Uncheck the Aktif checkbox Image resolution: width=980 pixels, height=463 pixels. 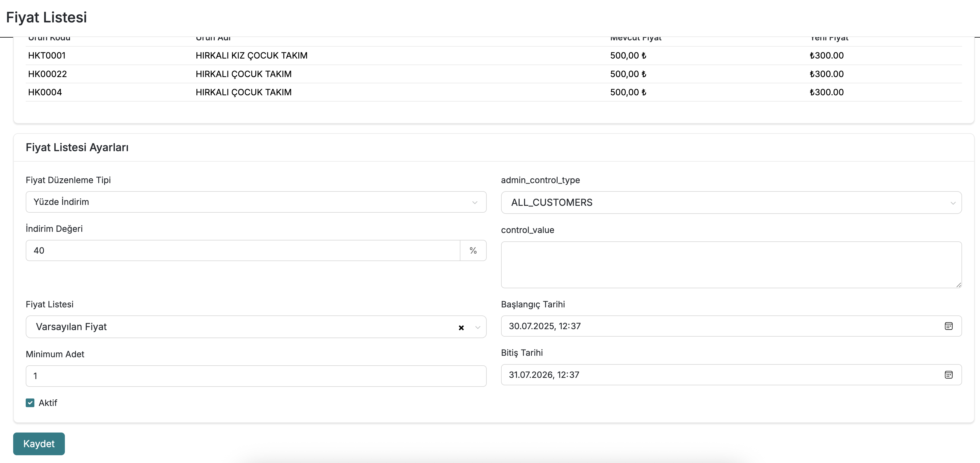click(x=30, y=403)
